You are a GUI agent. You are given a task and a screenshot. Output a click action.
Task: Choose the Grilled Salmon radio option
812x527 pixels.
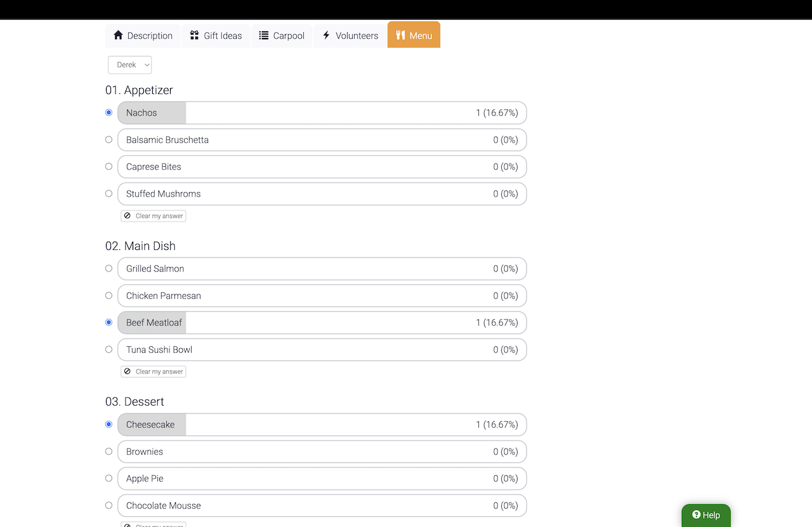coord(108,268)
